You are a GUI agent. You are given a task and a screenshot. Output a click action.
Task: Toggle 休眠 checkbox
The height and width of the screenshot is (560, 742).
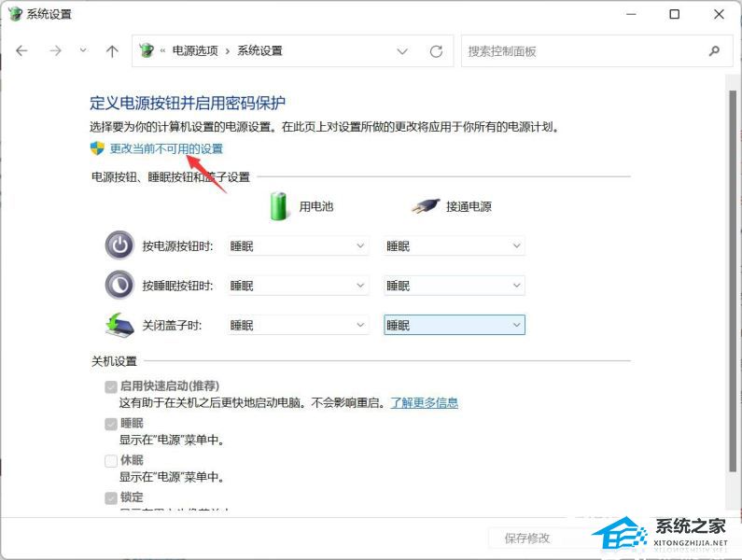(111, 461)
